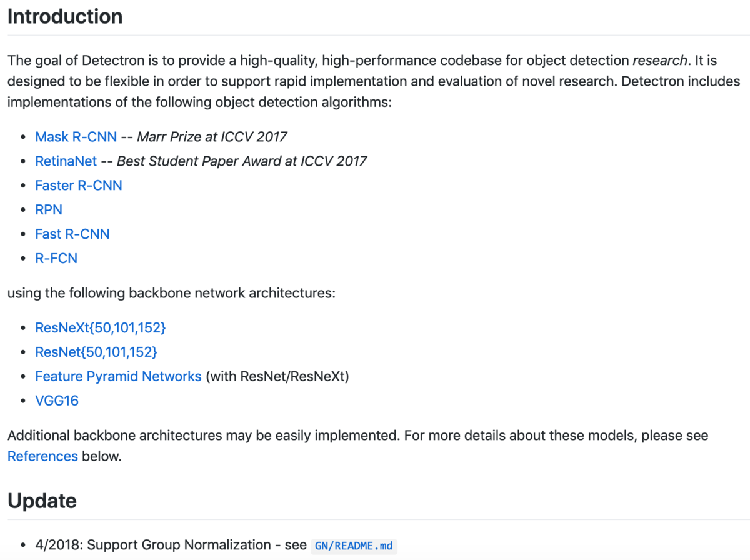Image resolution: width=750 pixels, height=560 pixels.
Task: Open the RetinaNet link
Action: 66,161
